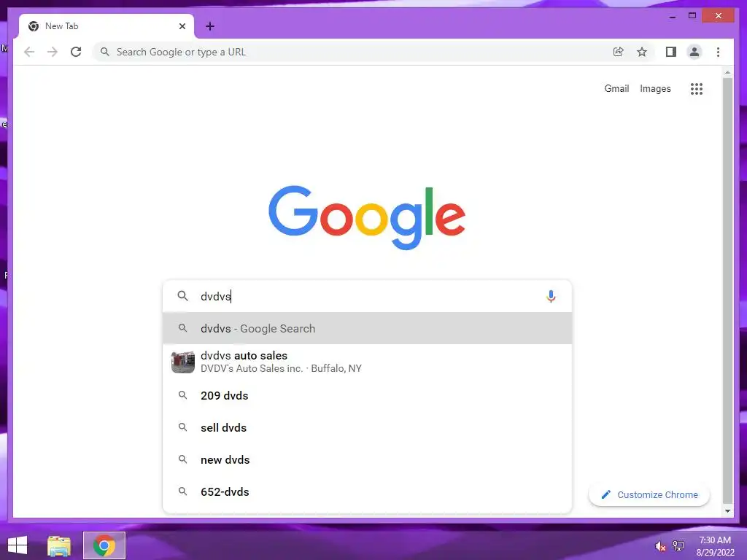Click the address bar search icon
Viewport: 747px width, 560px height.
click(105, 52)
